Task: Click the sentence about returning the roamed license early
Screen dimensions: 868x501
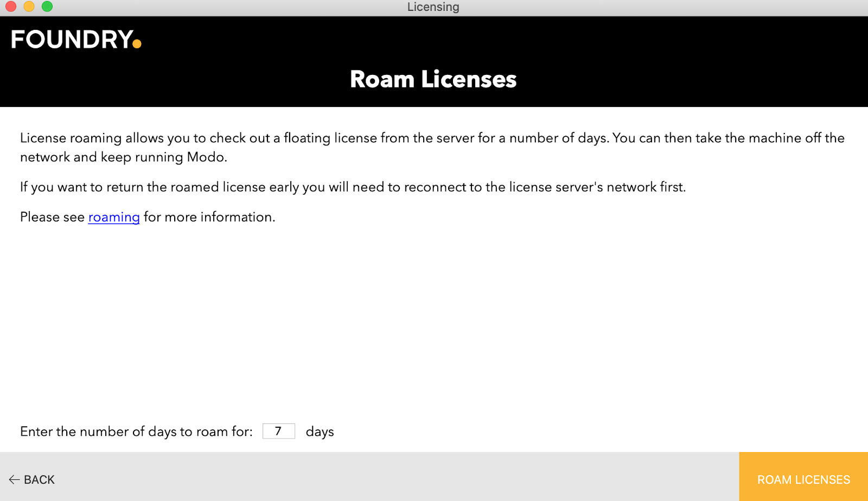Action: (x=353, y=187)
